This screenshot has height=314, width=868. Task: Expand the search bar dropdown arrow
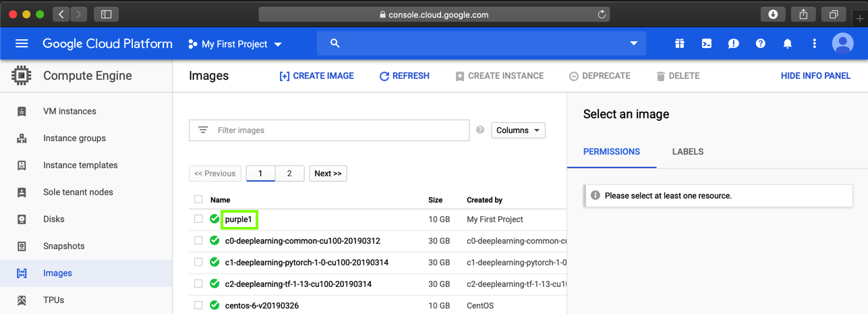(633, 44)
